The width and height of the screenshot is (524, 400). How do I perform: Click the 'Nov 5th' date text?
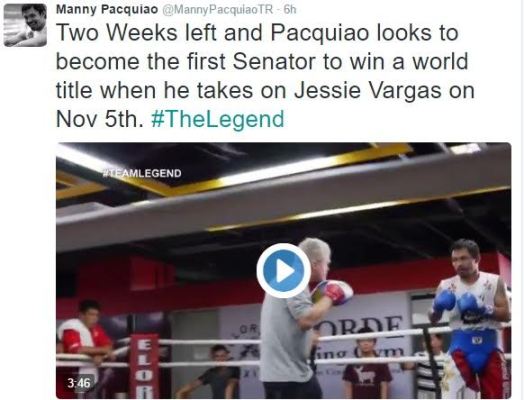point(100,119)
